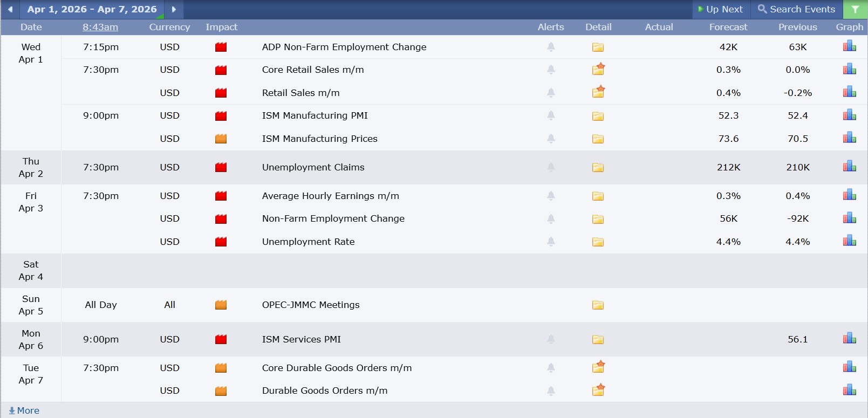Click the Sat Apr 4 date cell
868x418 pixels.
click(31, 271)
